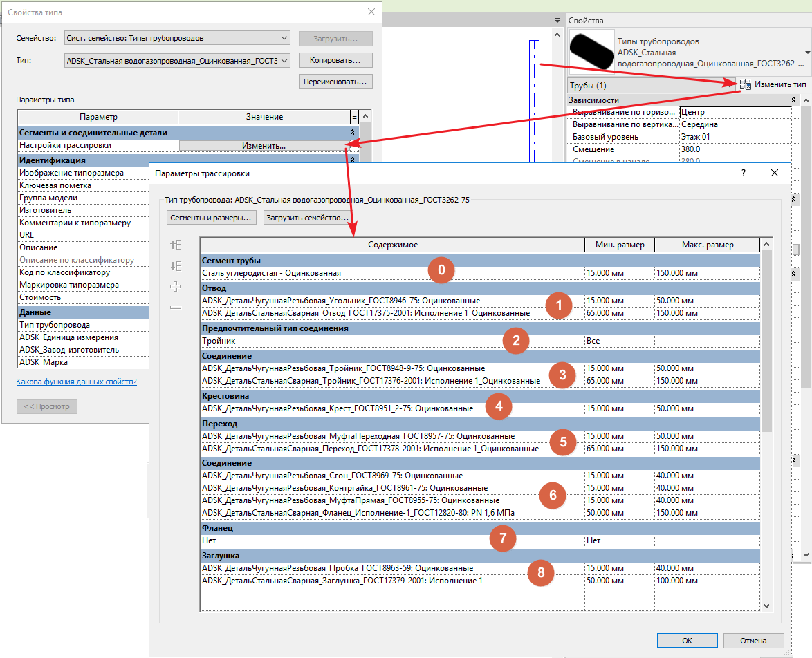Open the Трубы (1) filter dropdown
Screen dimensions: 812x658
(x=652, y=86)
